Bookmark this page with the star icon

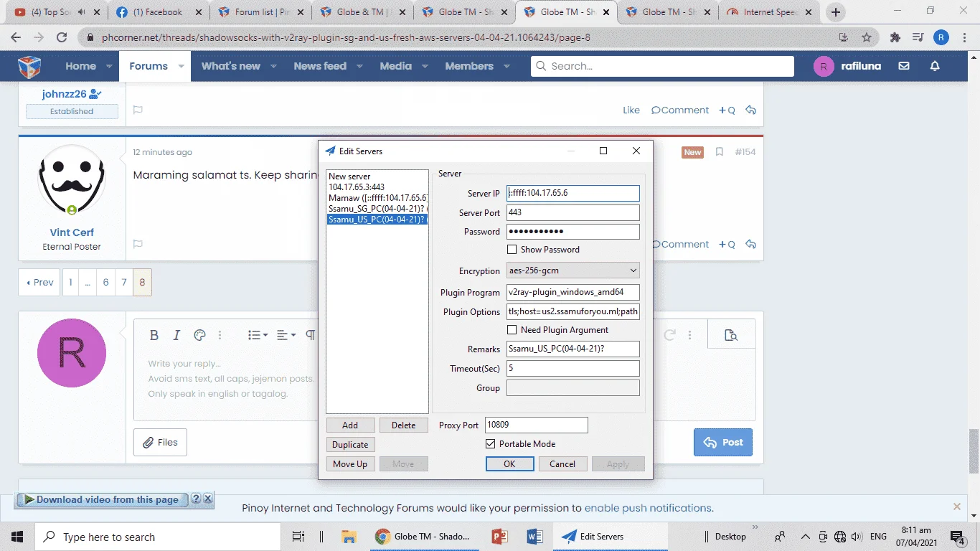tap(867, 37)
